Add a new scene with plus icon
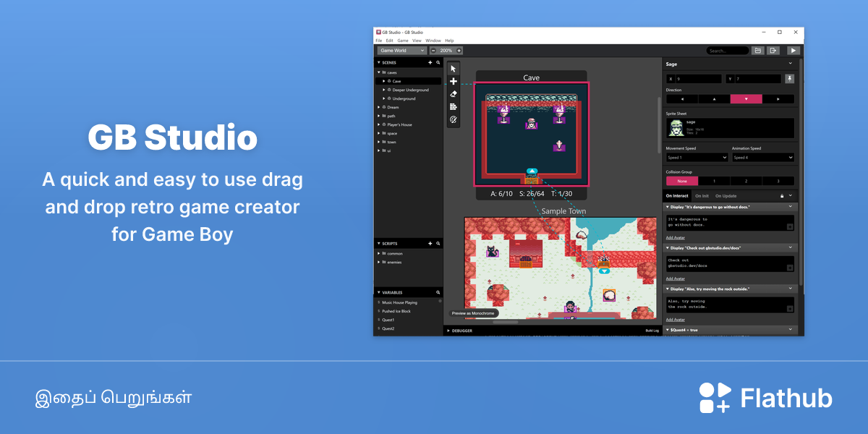Viewport: 868px width, 434px height. tap(430, 63)
